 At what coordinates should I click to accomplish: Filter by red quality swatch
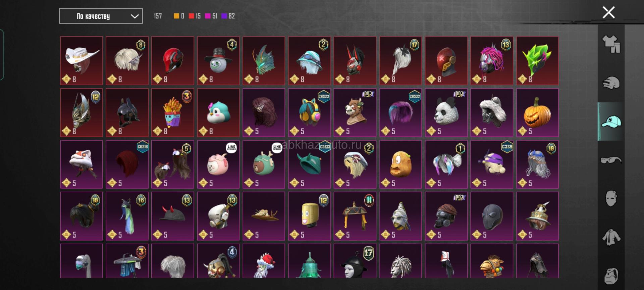coord(191,16)
